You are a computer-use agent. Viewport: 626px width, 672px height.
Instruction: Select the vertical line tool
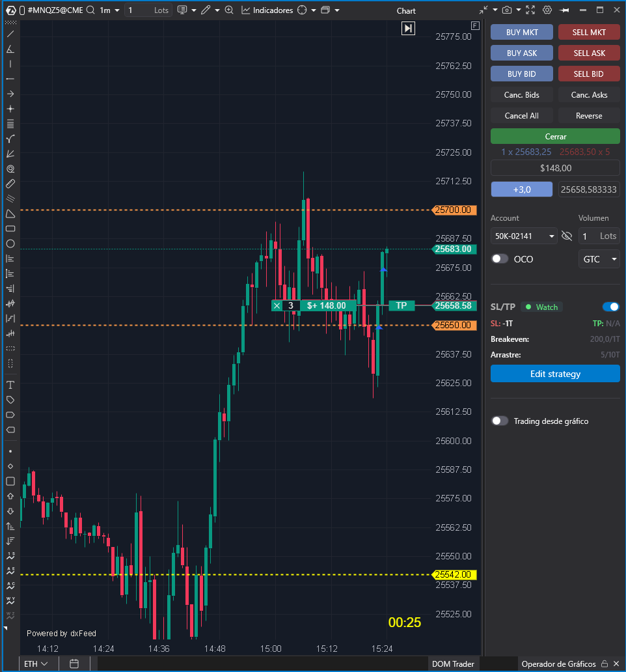(10, 64)
